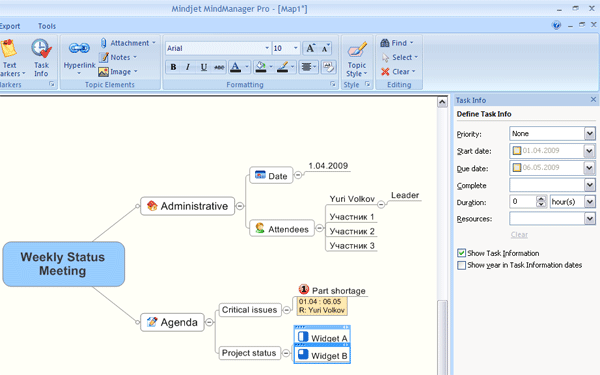This screenshot has height=375, width=600.
Task: Apply Italic formatting
Action: [x=188, y=67]
